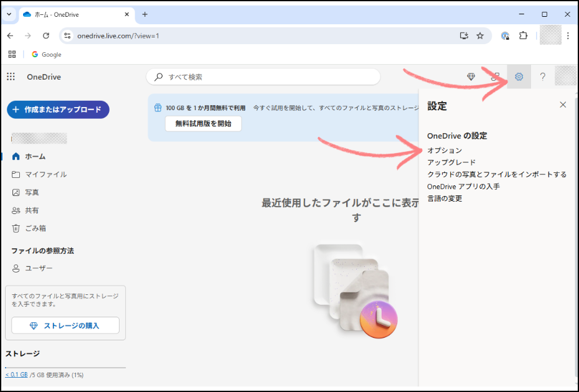Open the Google bookmark
This screenshot has height=392, width=579.
pos(47,55)
